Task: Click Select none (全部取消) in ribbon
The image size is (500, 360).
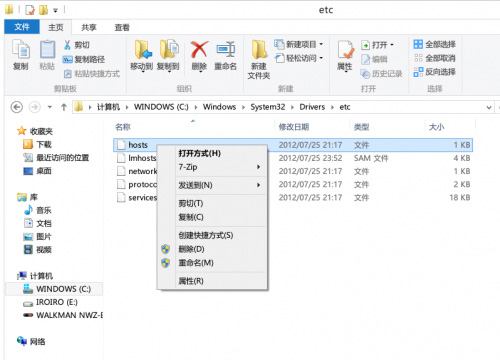Action: coord(435,58)
